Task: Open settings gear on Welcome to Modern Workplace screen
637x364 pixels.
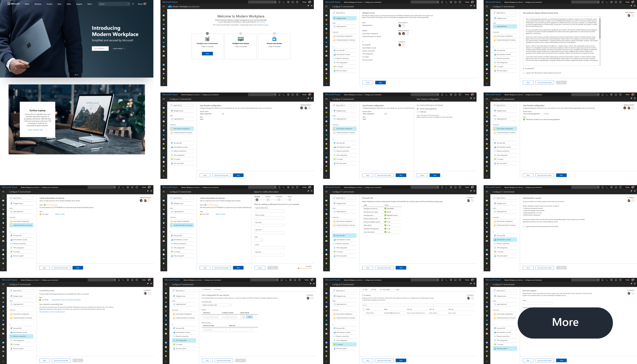Action: [x=288, y=2]
